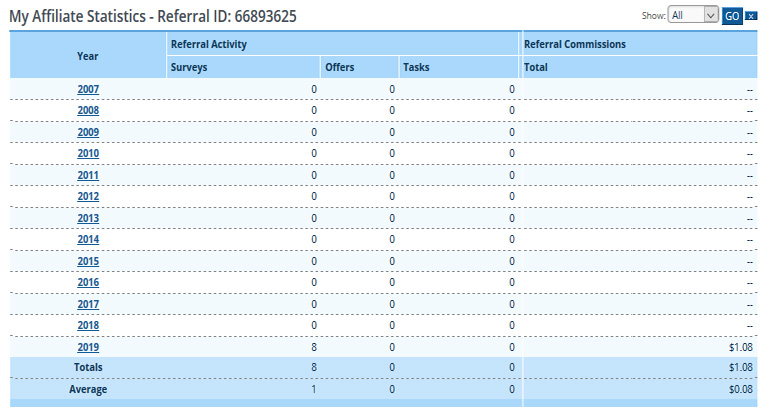Click the Offers column header
The width and height of the screenshot is (760, 419).
click(339, 67)
